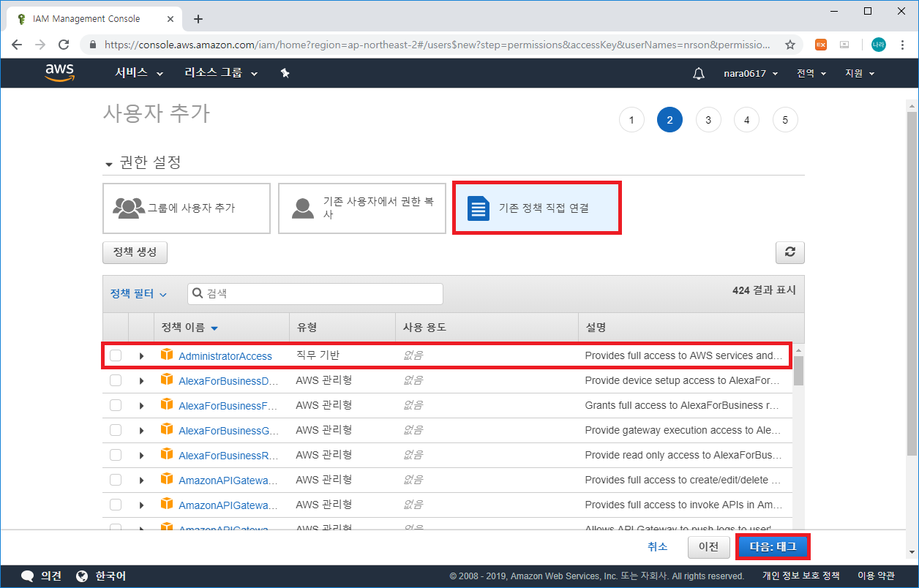Click the speech bubble feedback icon

pos(28,576)
